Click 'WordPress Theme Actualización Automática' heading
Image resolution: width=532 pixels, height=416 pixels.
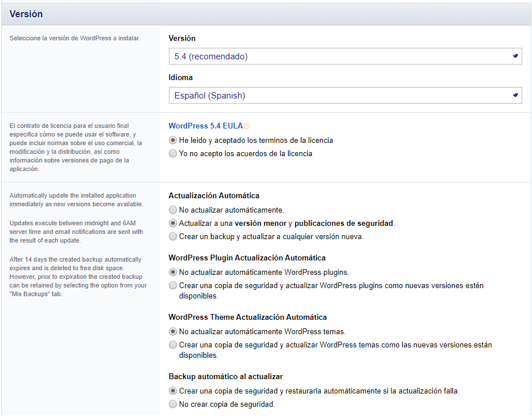pos(248,317)
